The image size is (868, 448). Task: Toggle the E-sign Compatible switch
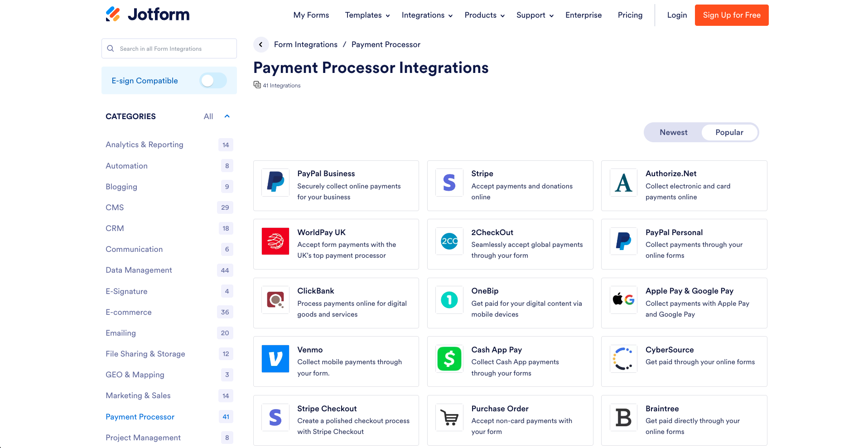[x=213, y=81]
